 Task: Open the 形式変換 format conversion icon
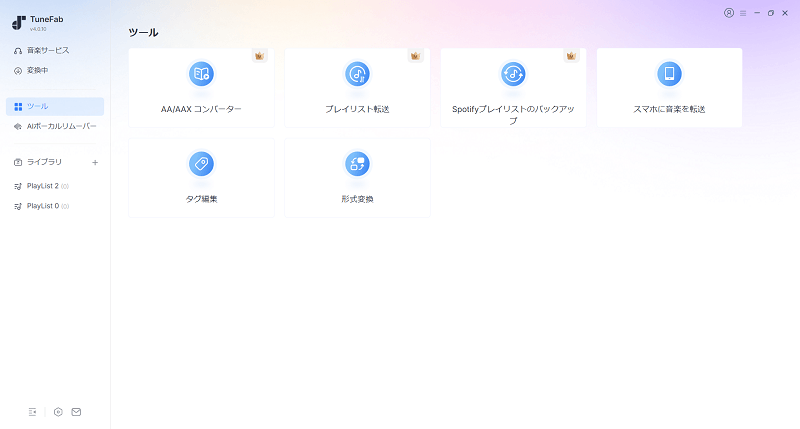click(x=357, y=164)
